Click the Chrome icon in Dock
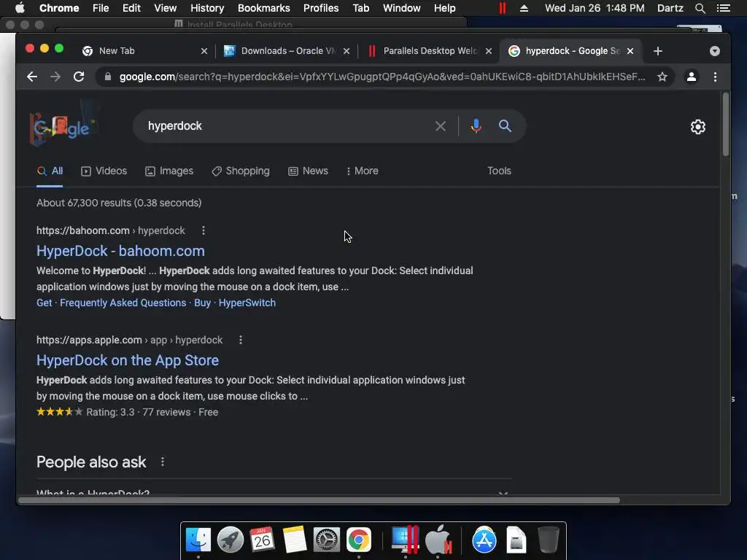The height and width of the screenshot is (560, 747). [359, 540]
